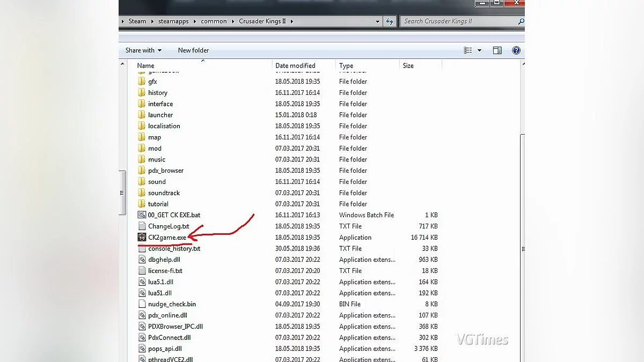Click the console_history.txt file icon
644x362 pixels.
click(142, 249)
